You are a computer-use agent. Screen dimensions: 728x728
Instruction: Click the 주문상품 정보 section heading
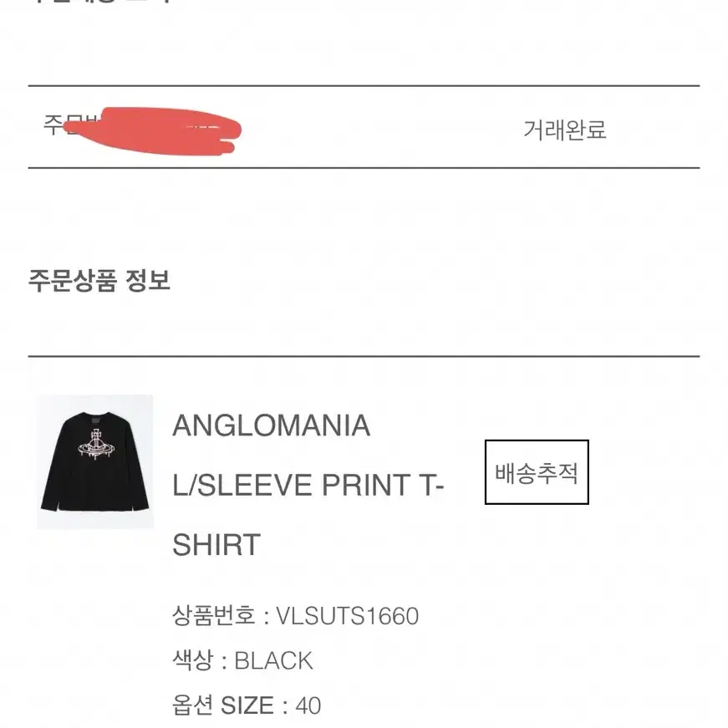point(99,281)
